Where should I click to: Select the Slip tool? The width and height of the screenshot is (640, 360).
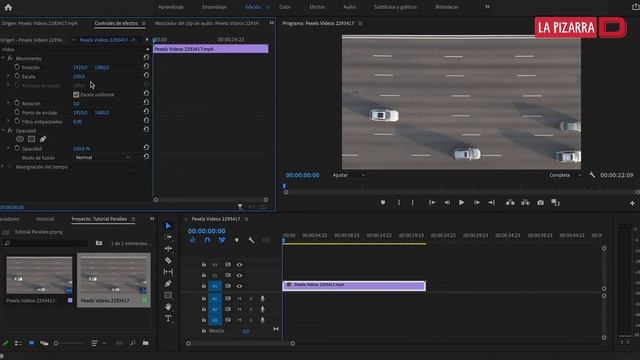(x=168, y=272)
